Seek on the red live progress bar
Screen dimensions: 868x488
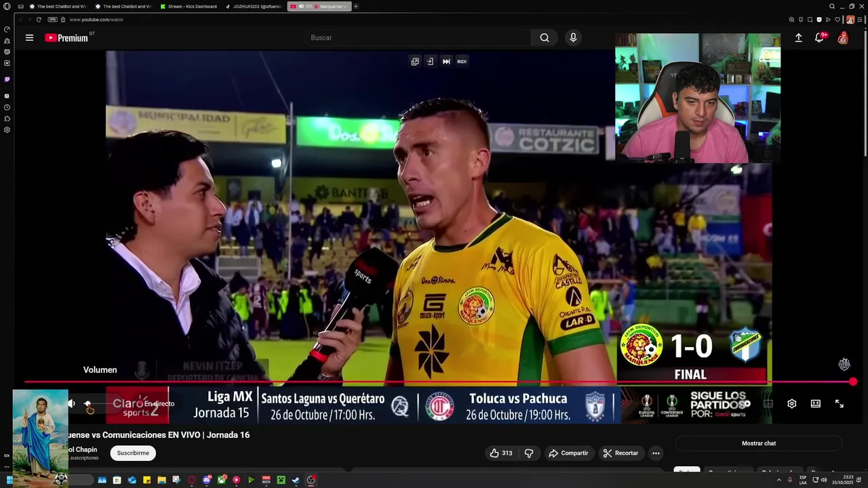point(438,382)
